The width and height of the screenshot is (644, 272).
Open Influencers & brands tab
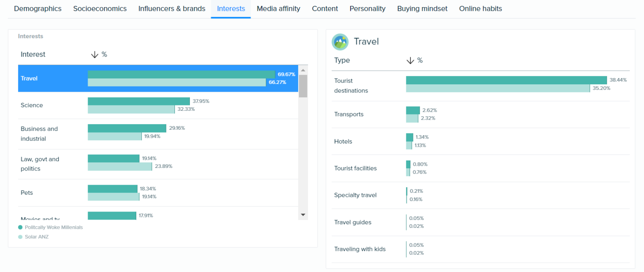click(172, 8)
